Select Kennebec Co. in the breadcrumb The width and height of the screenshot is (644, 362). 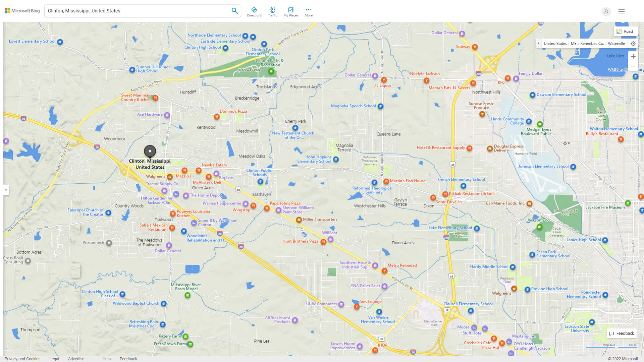(592, 43)
